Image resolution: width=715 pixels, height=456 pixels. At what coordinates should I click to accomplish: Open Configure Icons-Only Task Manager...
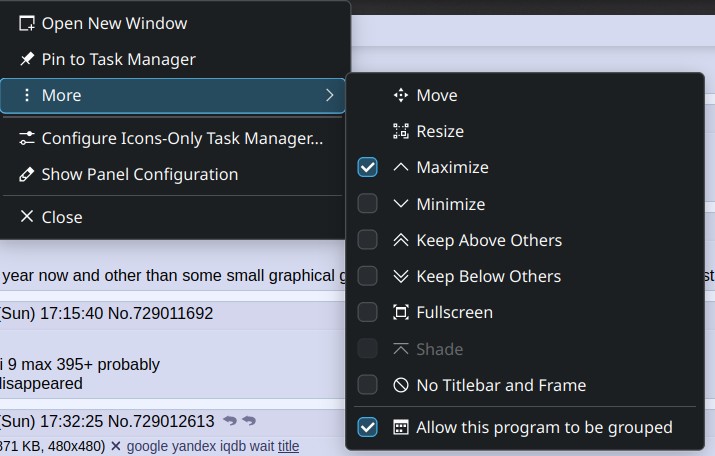[172, 138]
